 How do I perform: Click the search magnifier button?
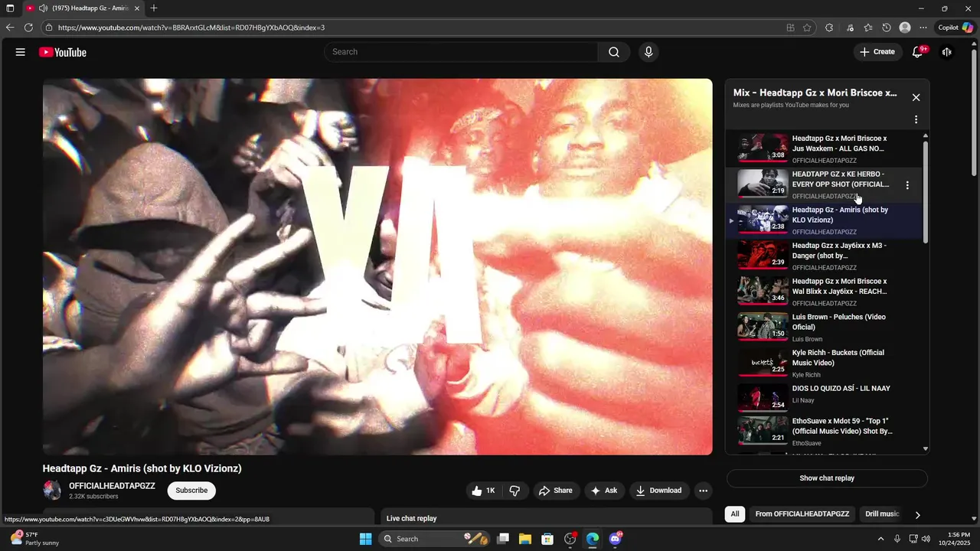point(614,52)
